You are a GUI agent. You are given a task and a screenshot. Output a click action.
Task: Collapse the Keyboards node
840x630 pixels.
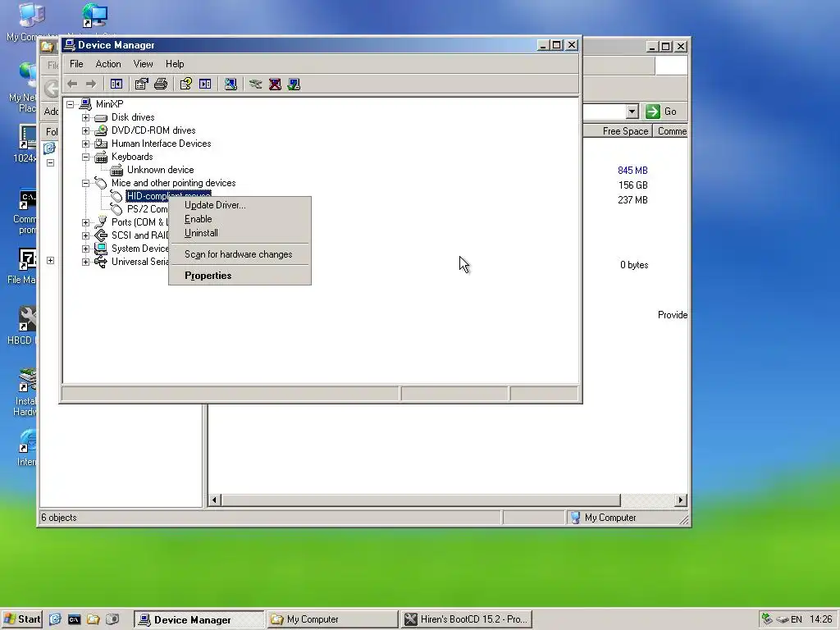[85, 157]
